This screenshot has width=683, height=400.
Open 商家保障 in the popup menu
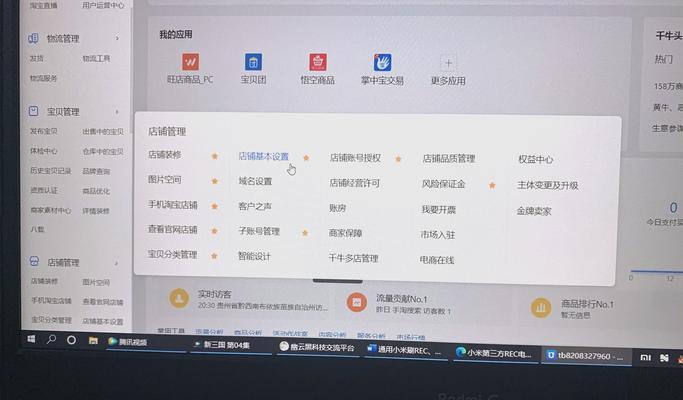pyautogui.click(x=345, y=233)
